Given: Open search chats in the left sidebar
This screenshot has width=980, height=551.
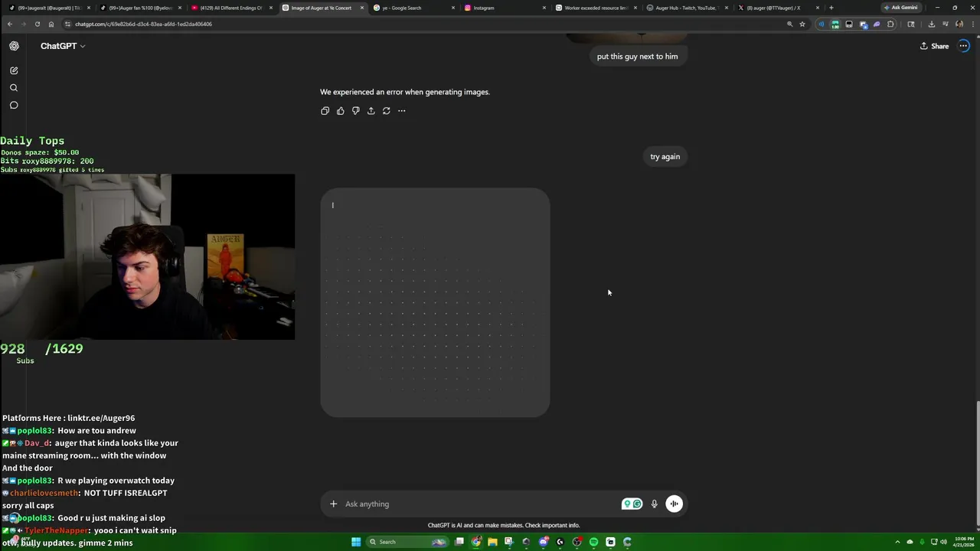Looking at the screenshot, I should (14, 88).
